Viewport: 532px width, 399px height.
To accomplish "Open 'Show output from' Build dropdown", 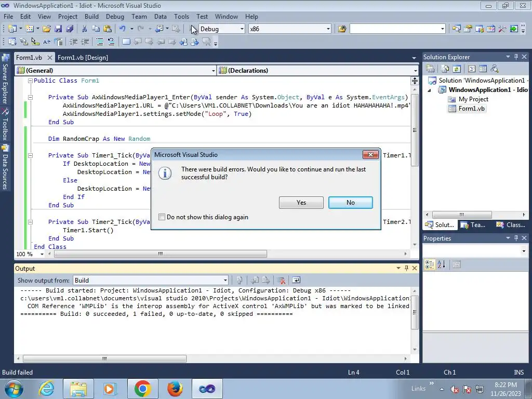I will pos(225,280).
